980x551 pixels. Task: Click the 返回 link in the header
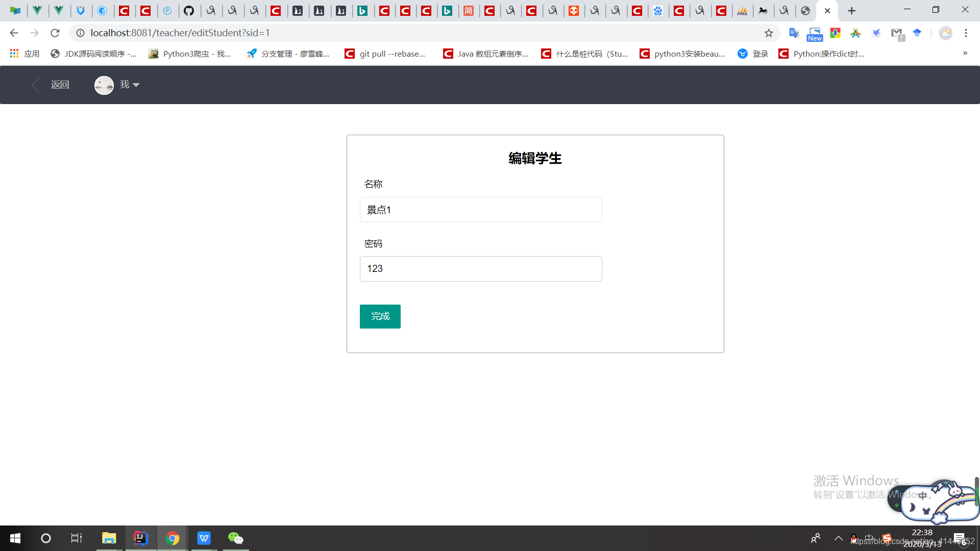60,85
